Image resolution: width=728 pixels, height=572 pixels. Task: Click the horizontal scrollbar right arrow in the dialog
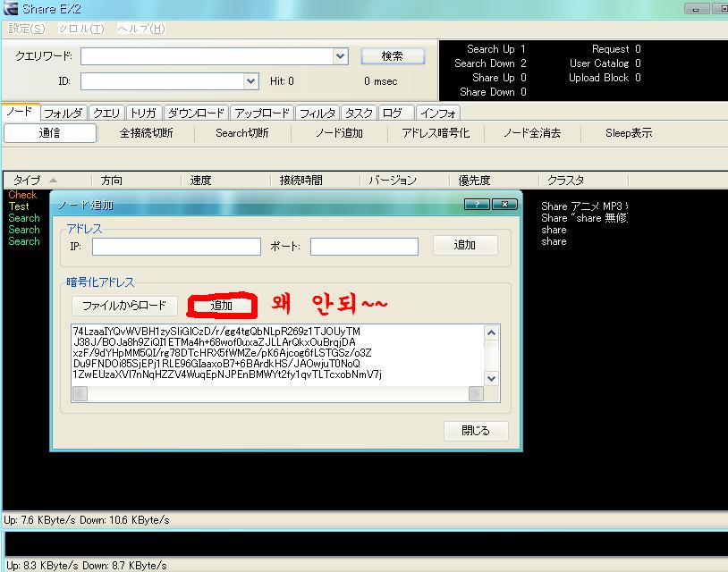pos(476,393)
